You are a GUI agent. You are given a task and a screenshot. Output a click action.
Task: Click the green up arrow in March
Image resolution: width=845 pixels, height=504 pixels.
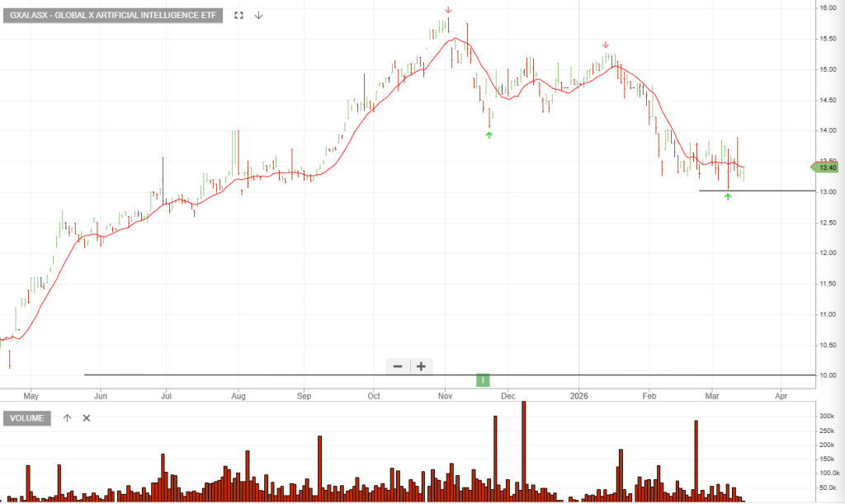[728, 197]
